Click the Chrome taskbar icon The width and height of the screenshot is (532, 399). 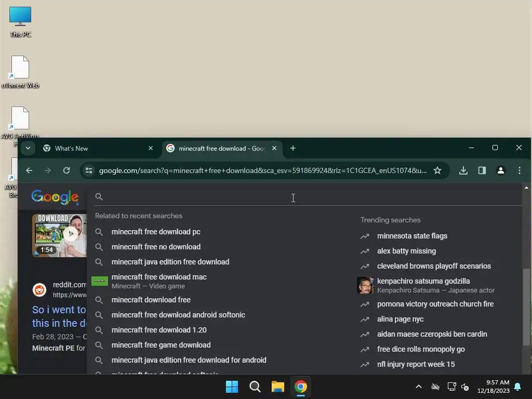pyautogui.click(x=301, y=387)
